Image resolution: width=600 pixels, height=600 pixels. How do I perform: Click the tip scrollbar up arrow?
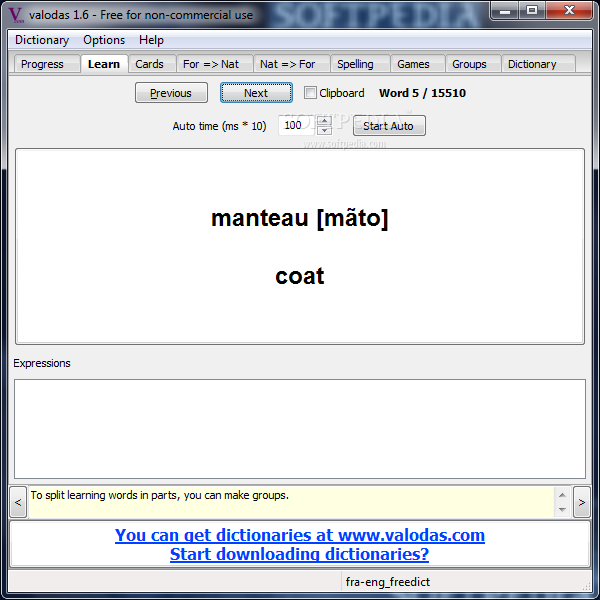coord(562,495)
